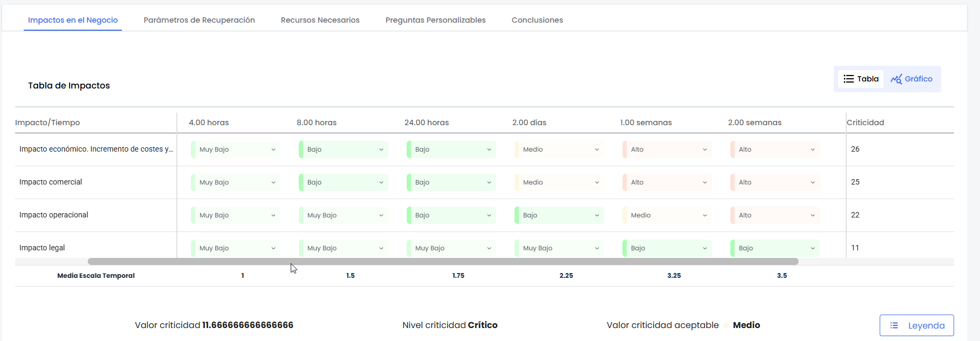
Task: Open the Leyenda button
Action: (916, 325)
